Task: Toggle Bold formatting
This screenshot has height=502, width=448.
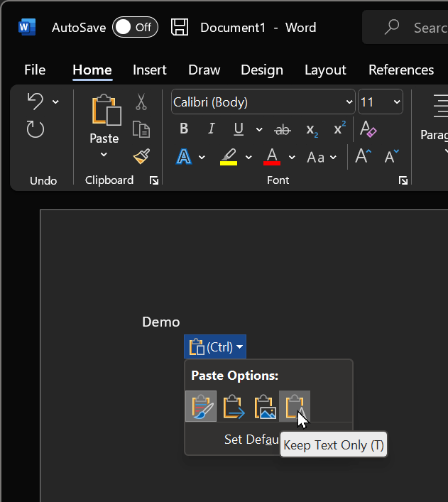Action: point(184,129)
